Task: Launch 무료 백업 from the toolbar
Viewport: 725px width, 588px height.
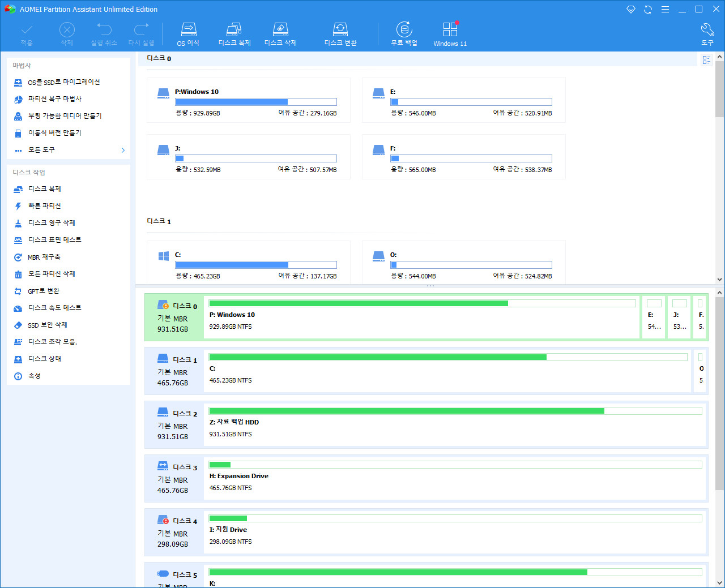Action: 404,34
